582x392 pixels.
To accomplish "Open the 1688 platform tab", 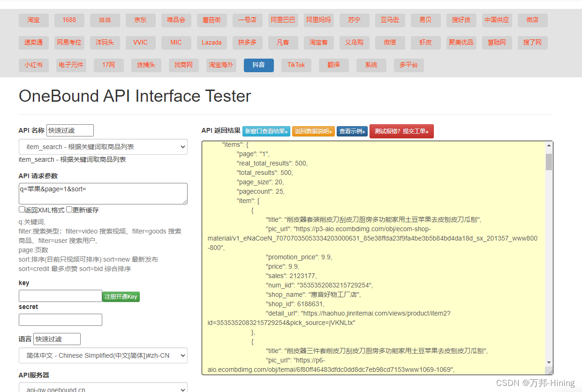I will (69, 20).
